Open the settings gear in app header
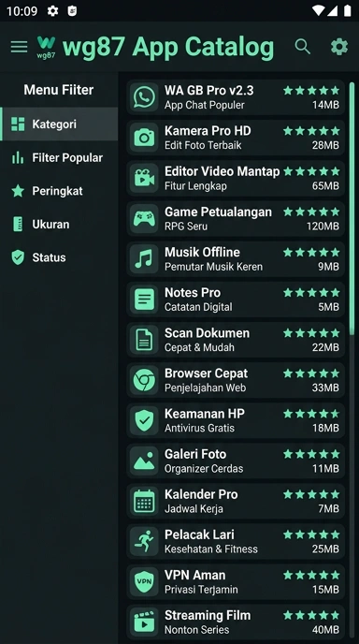The height and width of the screenshot is (644, 359). pyautogui.click(x=339, y=47)
